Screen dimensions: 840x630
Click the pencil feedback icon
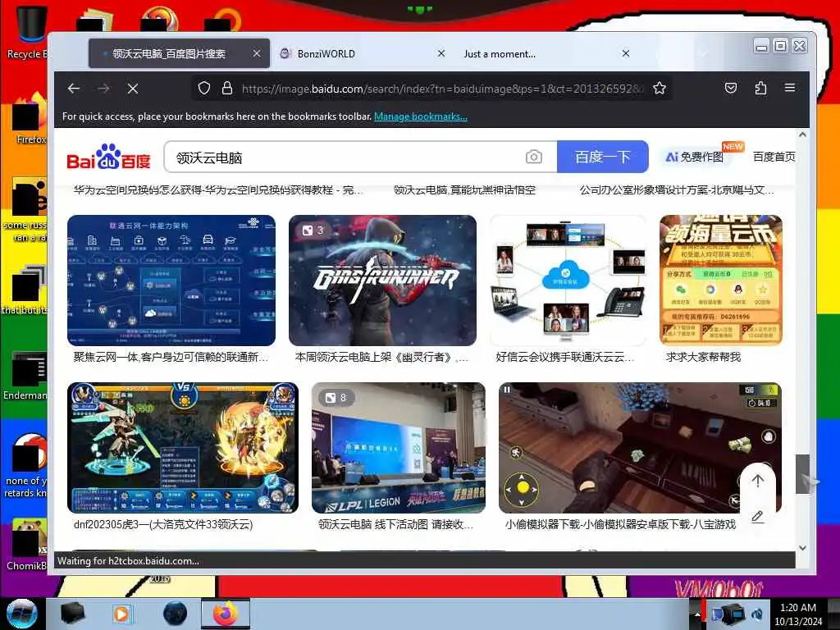coord(757,517)
